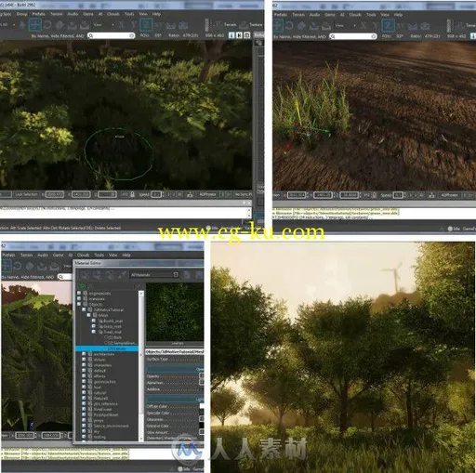Viewport: 476px width, 473px height.
Task: Toggle the green check filter in Material Editor
Action: (x=82, y=286)
